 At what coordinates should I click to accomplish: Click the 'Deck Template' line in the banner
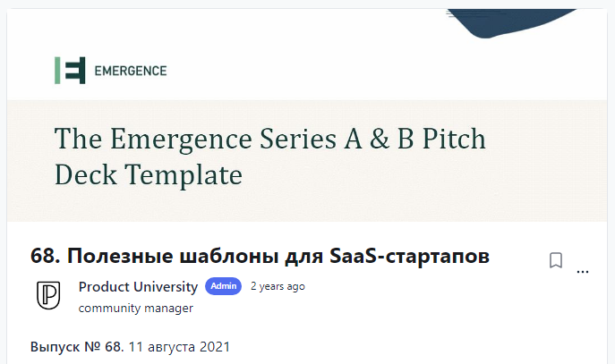(149, 174)
